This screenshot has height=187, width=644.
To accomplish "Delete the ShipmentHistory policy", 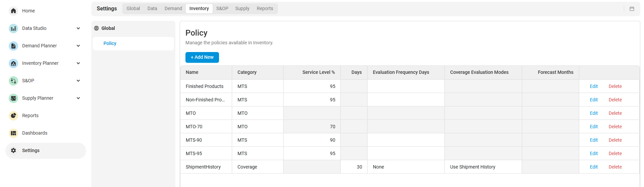I will coord(615,167).
